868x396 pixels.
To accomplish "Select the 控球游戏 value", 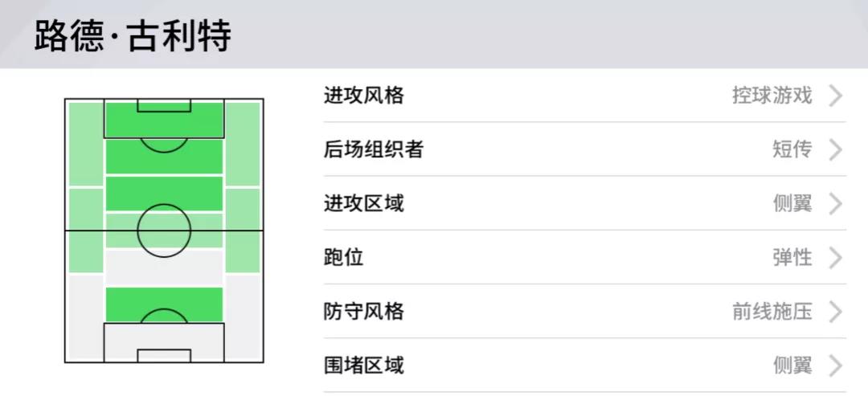I will point(772,96).
